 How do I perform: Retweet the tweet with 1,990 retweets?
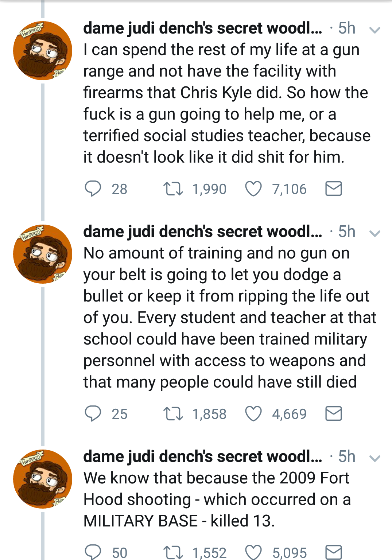click(173, 189)
